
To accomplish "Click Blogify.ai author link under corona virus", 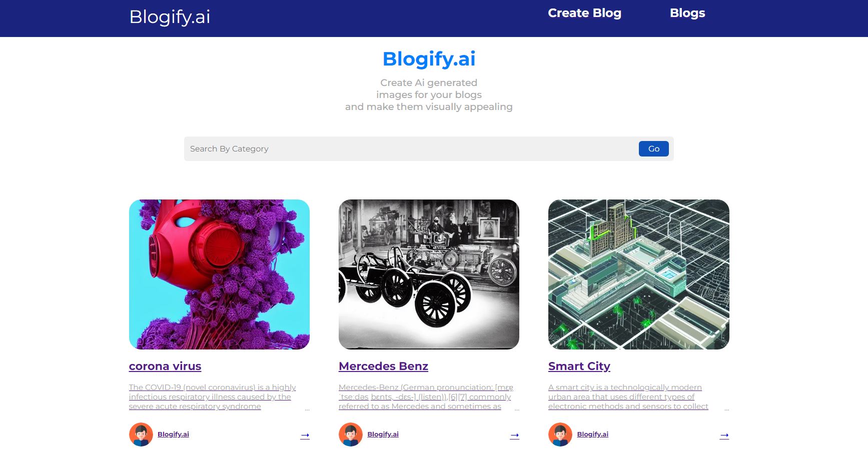I will 173,434.
